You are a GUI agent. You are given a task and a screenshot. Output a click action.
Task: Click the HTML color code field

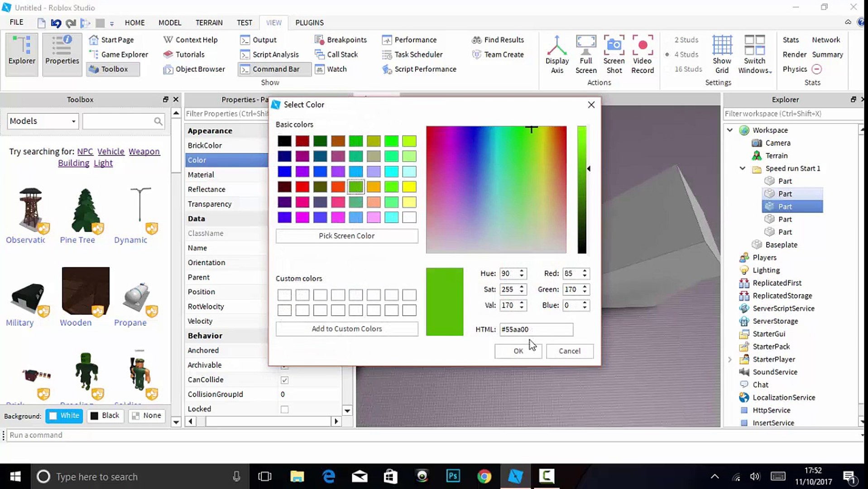pos(536,330)
